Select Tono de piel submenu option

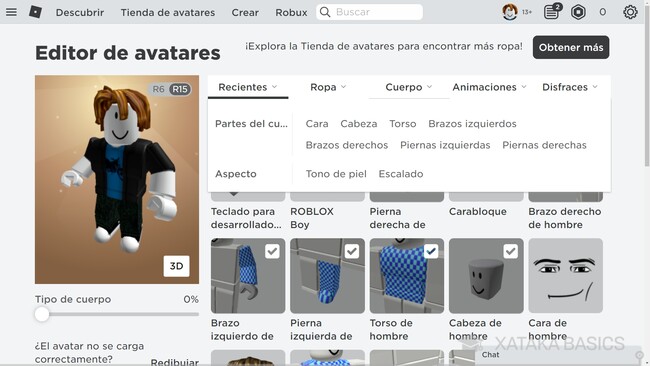pos(336,174)
